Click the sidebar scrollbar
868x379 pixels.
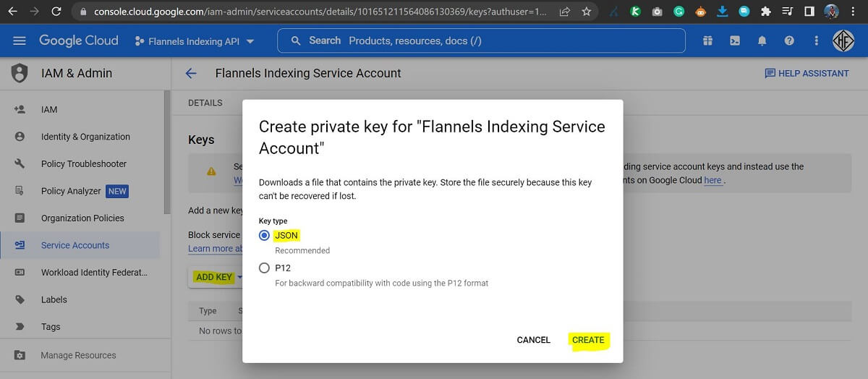(x=167, y=152)
